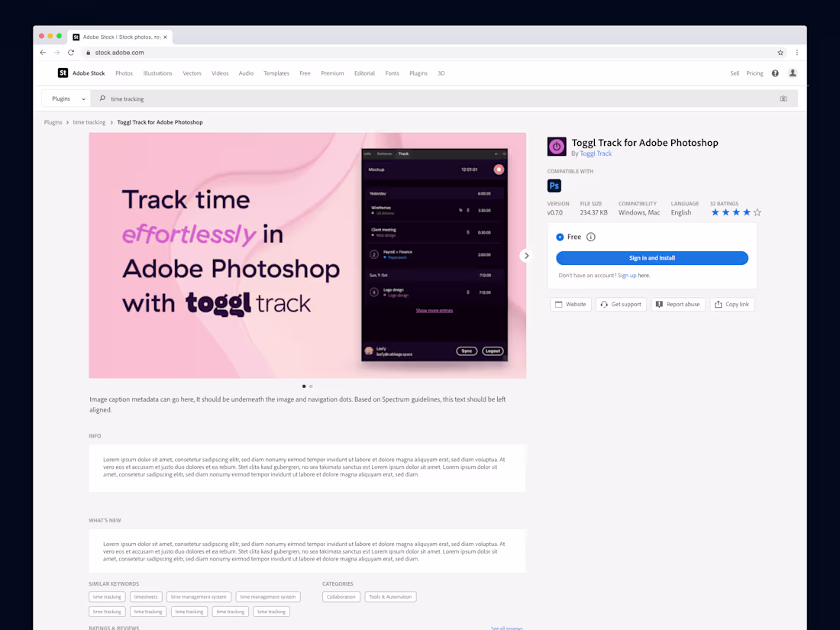Click the timesheets keyword tag
Screen dimensions: 840x630
coord(146,596)
